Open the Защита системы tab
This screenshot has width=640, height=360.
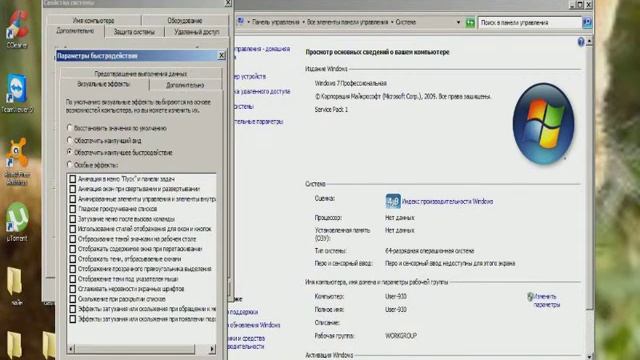click(134, 32)
